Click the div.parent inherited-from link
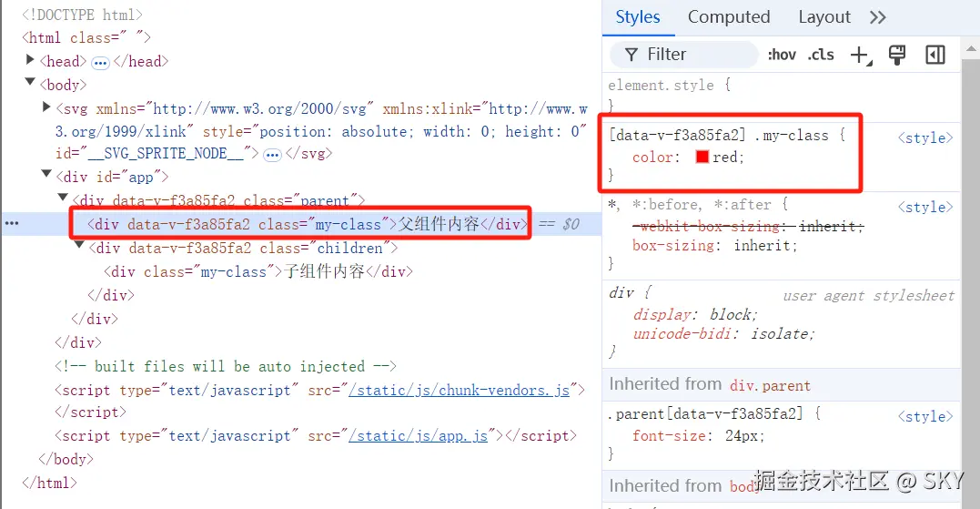The height and width of the screenshot is (509, 980). point(770,385)
